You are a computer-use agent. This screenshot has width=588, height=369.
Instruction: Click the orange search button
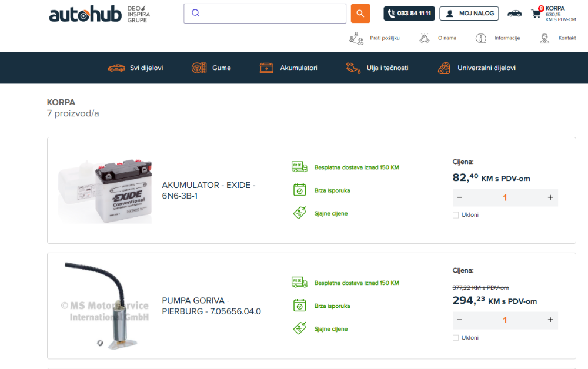[x=360, y=14]
